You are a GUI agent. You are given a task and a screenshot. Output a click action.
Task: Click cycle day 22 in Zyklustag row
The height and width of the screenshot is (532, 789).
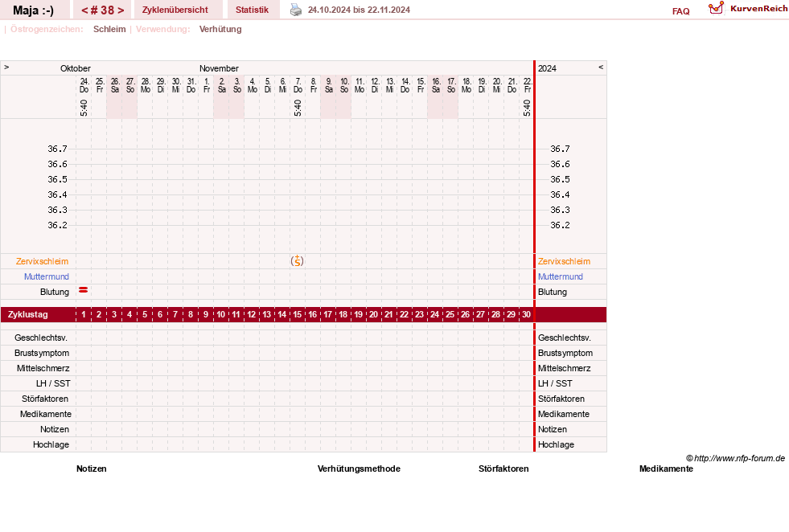click(x=404, y=314)
